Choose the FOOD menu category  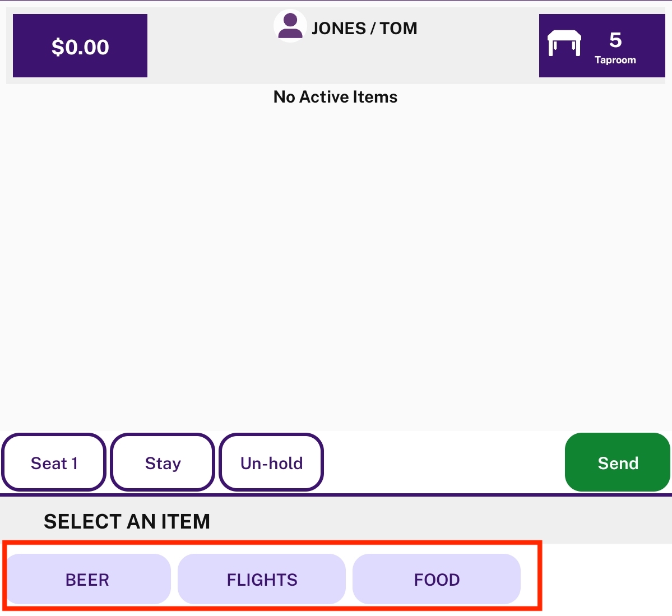437,580
